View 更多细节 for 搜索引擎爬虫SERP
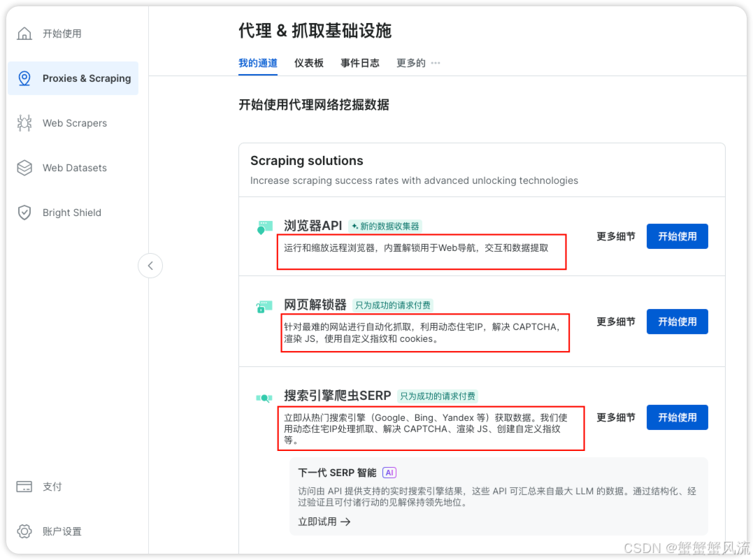Image resolution: width=753 pixels, height=560 pixels. coord(616,417)
